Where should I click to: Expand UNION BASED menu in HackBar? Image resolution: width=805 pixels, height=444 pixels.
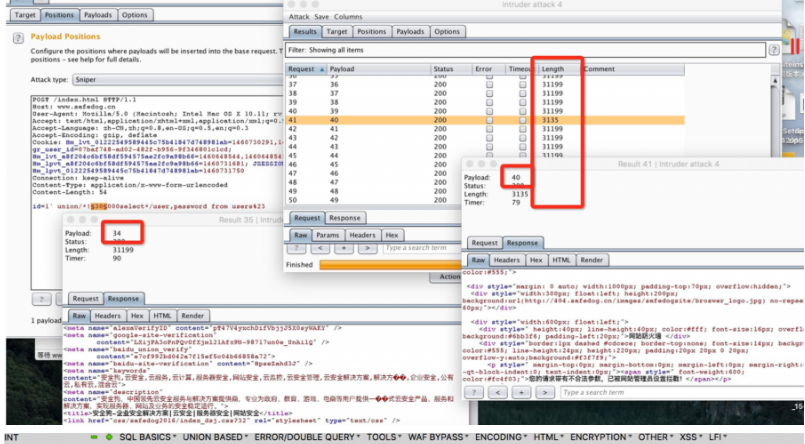pyautogui.click(x=216, y=437)
